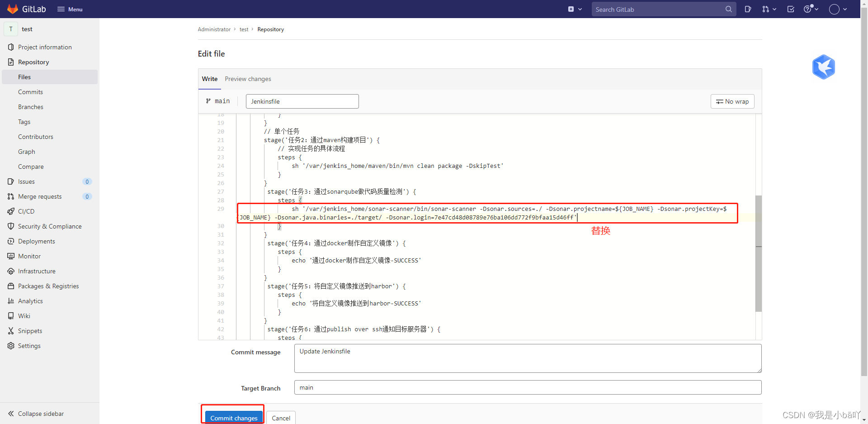868x424 pixels.
Task: Click the Merge requests count badge 0
Action: tap(87, 196)
